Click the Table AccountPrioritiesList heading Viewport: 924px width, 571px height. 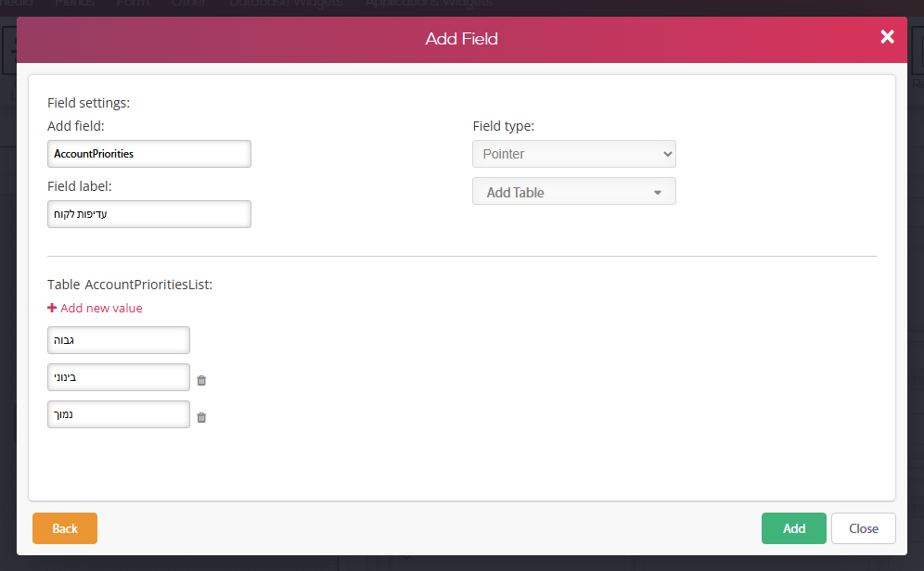[130, 285]
